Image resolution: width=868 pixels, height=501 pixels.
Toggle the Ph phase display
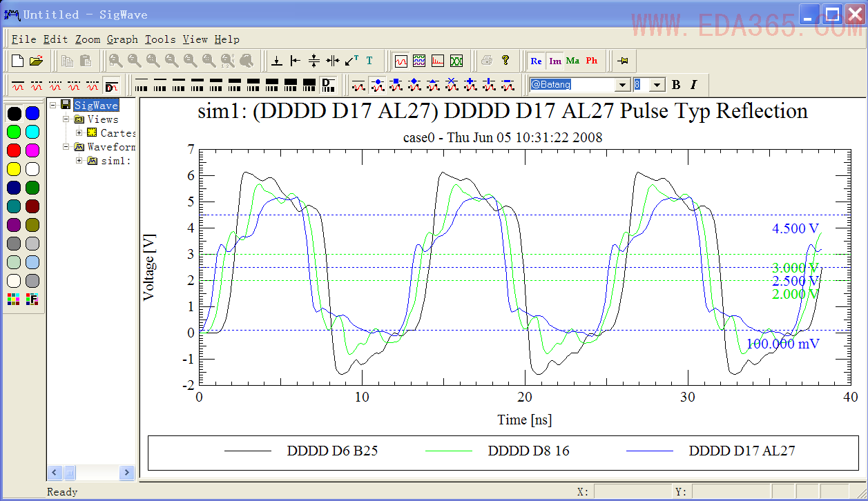(x=592, y=61)
